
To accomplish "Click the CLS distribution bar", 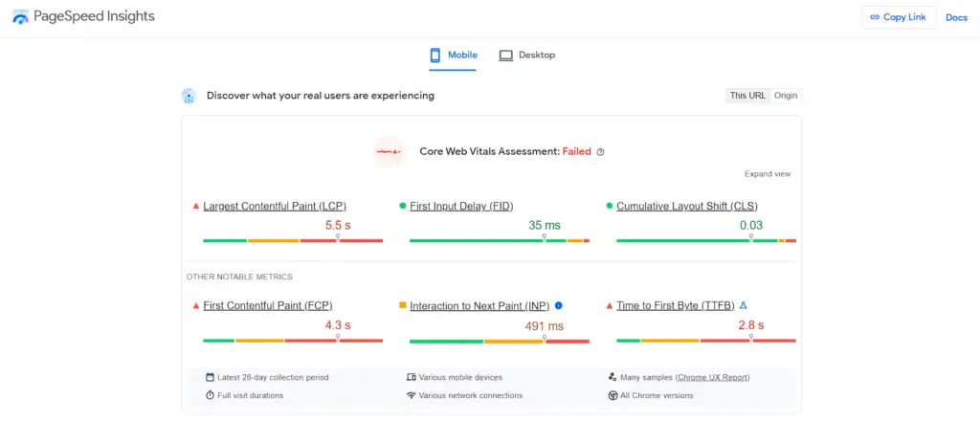I will coord(706,241).
